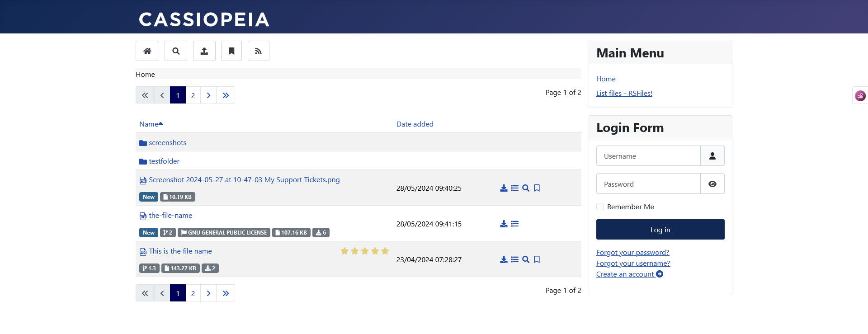The image size is (868, 334).
Task: Click the RSS feed toolbar button
Action: coord(259,51)
